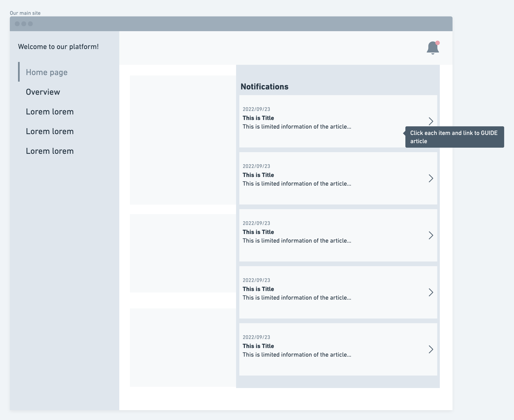Expand the second notification's chevron arrow
Image resolution: width=514 pixels, height=420 pixels.
tap(431, 178)
